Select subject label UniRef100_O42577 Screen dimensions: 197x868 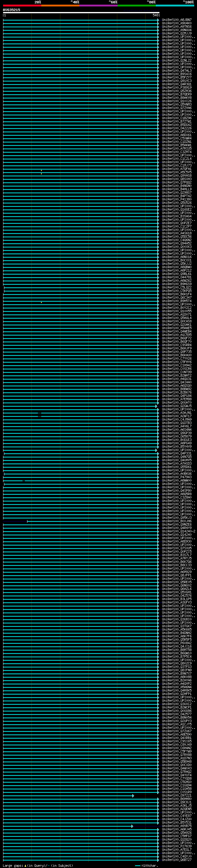click(x=176, y=714)
